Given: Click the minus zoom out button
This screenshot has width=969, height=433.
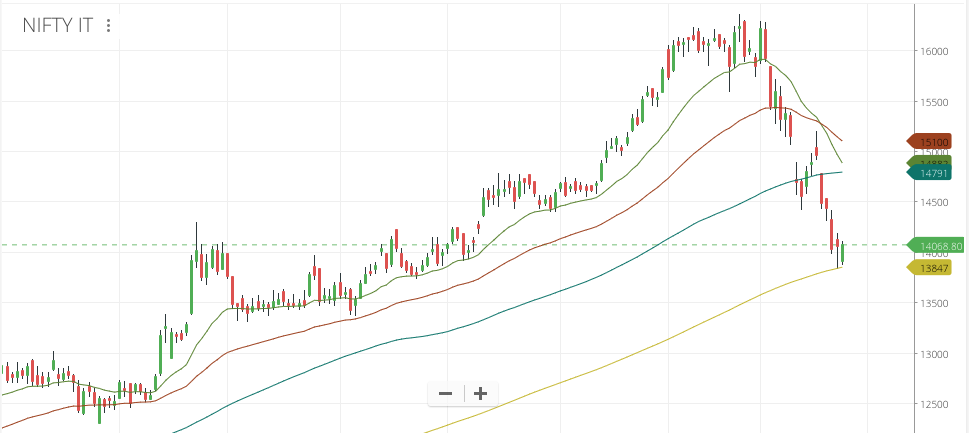Looking at the screenshot, I should coord(445,393).
